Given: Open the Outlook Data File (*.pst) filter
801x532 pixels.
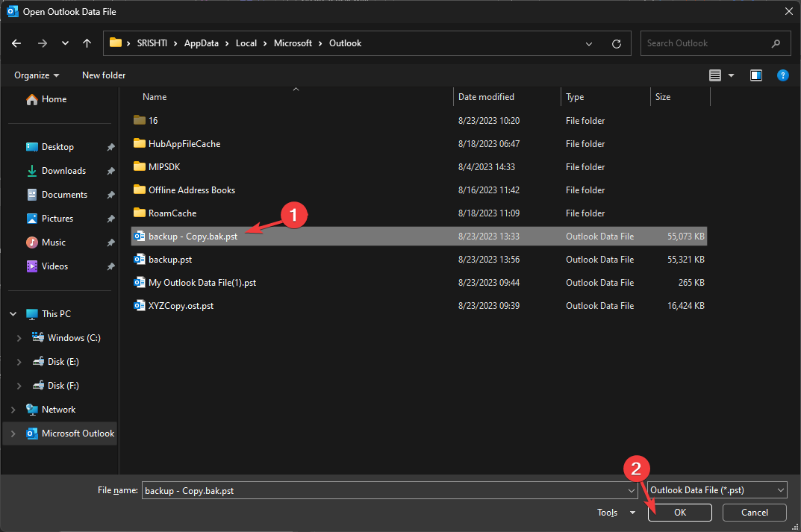Looking at the screenshot, I should pos(717,490).
